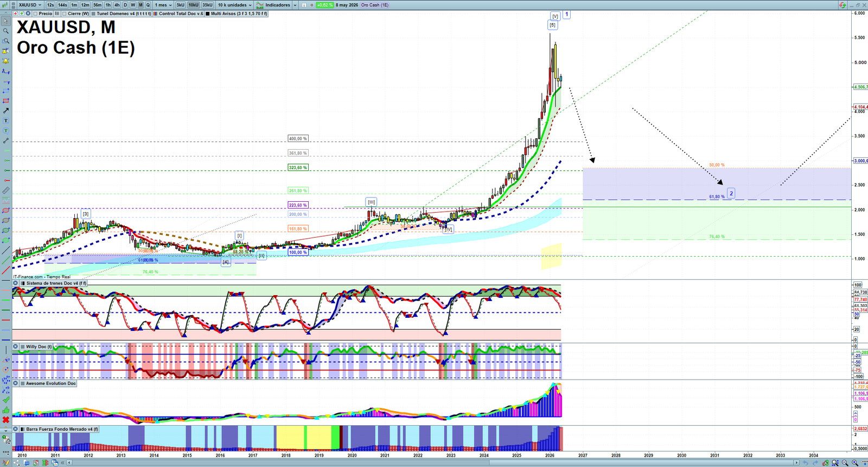Switch to the 1m timeframe

[74, 5]
